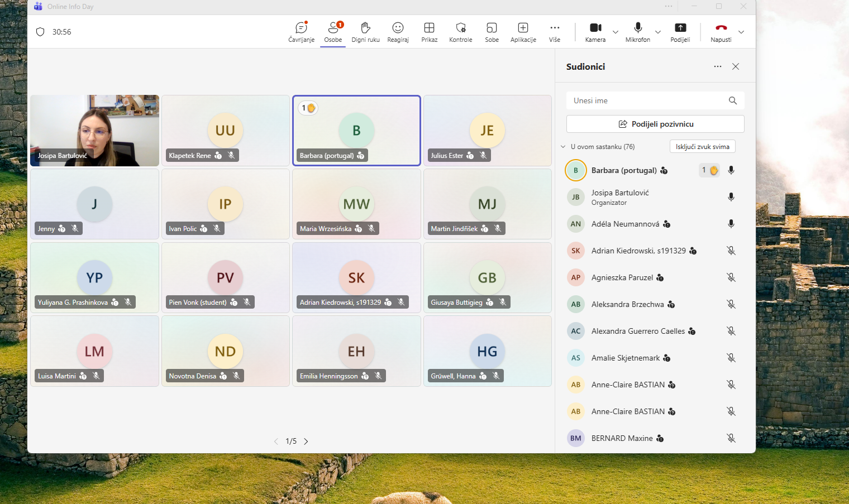The height and width of the screenshot is (504, 849).
Task: Open the Čavrljanje chat panel
Action: [x=301, y=32]
